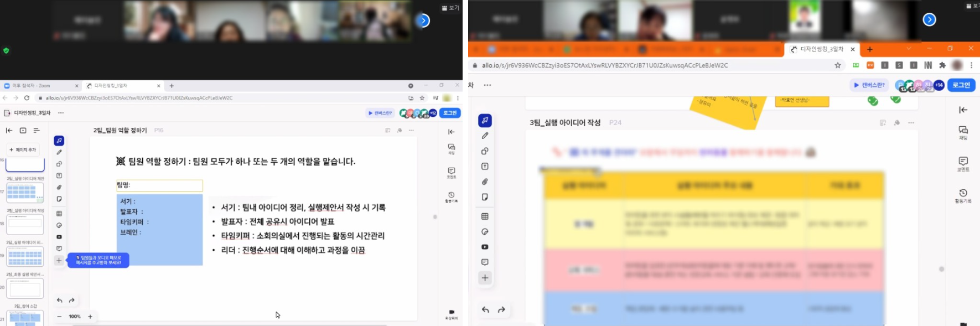Open page thumbnail '2팀_최종 실행 제안서'

25,288
